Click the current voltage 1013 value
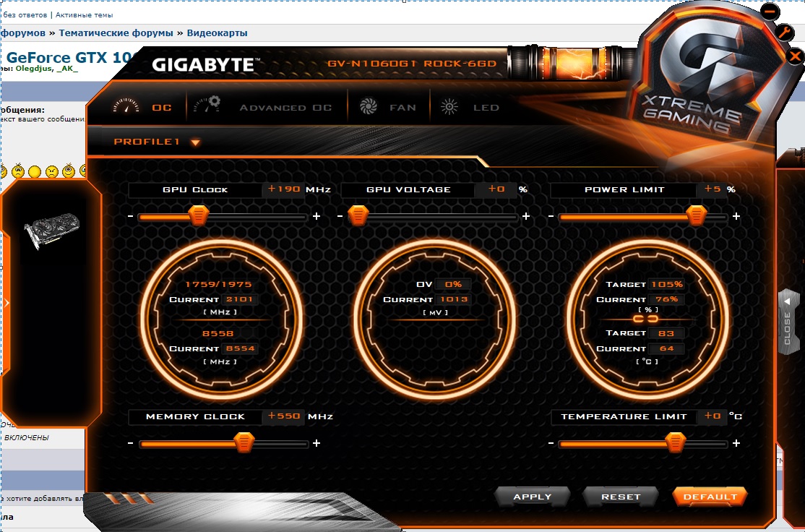The width and height of the screenshot is (805, 532). [x=454, y=299]
